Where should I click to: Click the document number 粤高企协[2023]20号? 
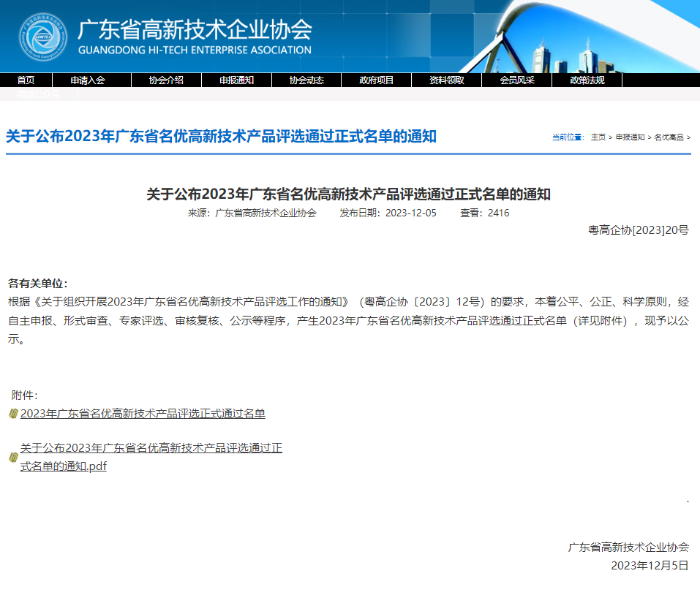point(639,230)
